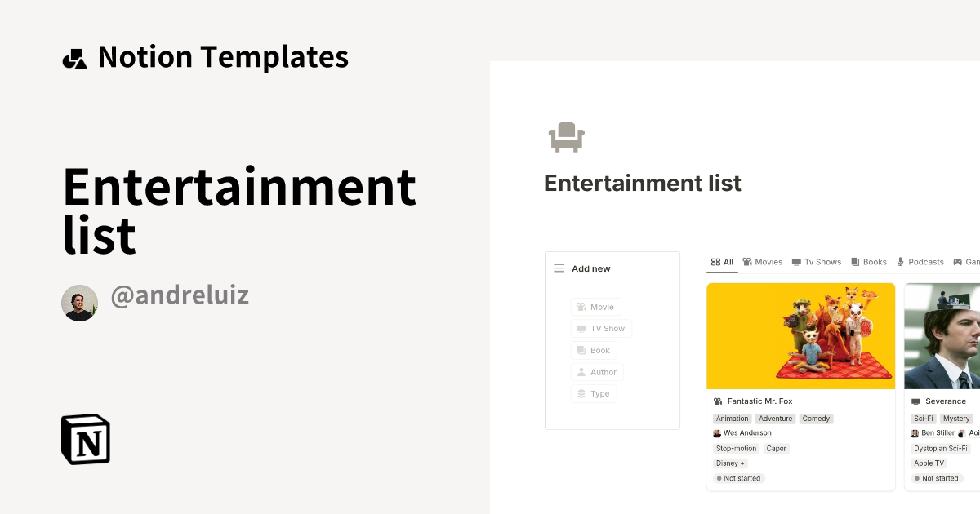The width and height of the screenshot is (980, 514).
Task: Click the Not started status on Fantastic Mr. Fox
Action: [738, 478]
